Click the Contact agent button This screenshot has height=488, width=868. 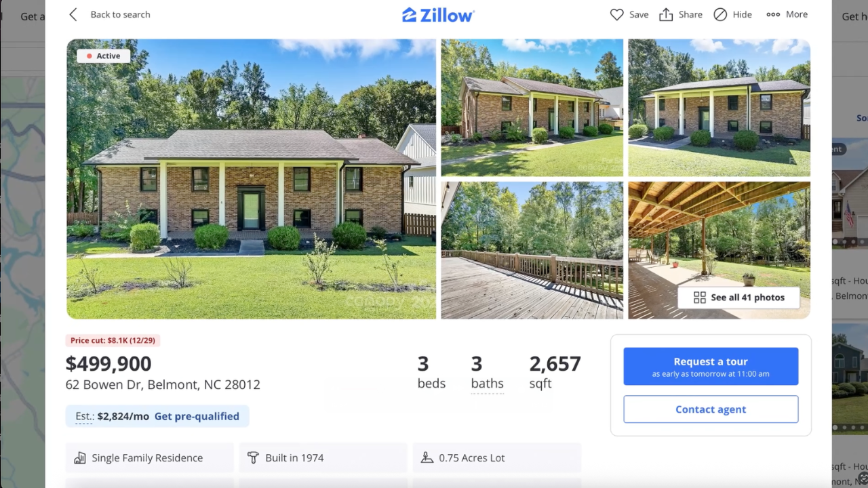[711, 409]
